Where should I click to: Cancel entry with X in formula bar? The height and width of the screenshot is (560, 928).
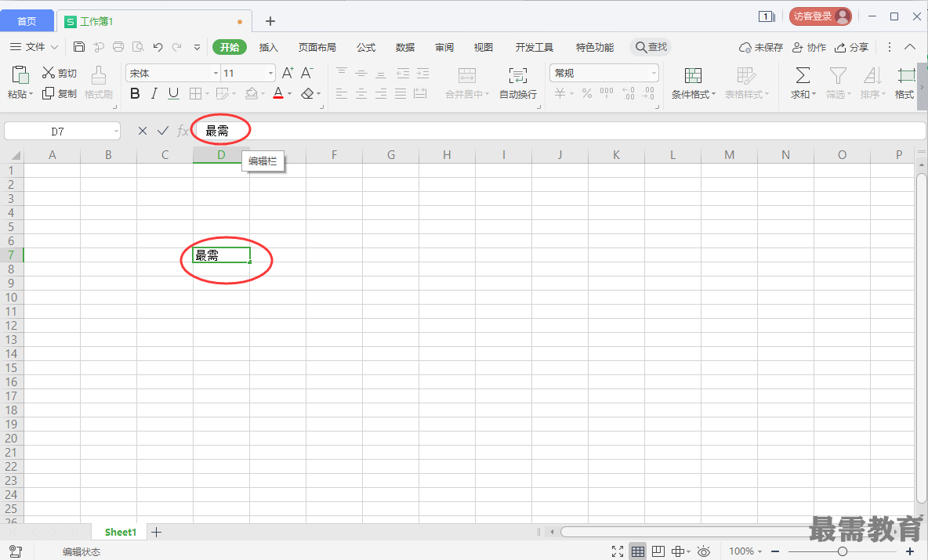pyautogui.click(x=142, y=131)
